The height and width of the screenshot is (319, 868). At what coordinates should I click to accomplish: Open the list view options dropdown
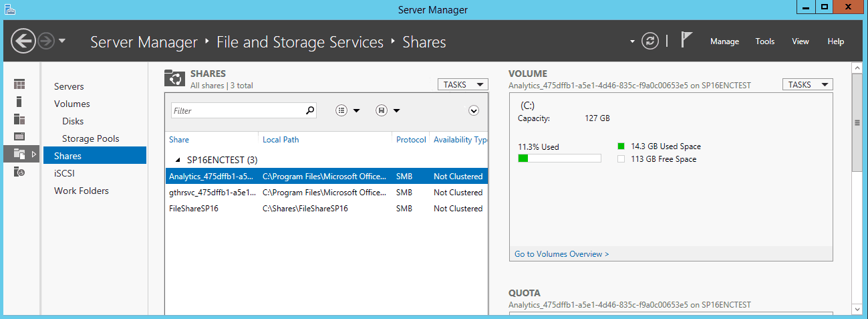point(347,110)
